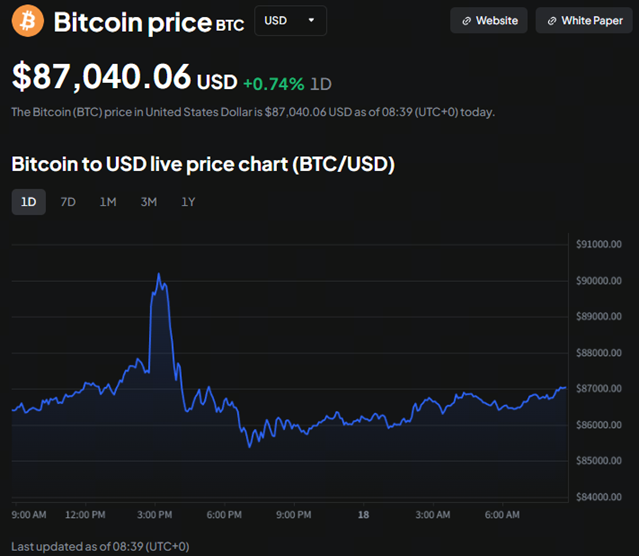
Task: Switch chart to 3M range
Action: (x=148, y=202)
